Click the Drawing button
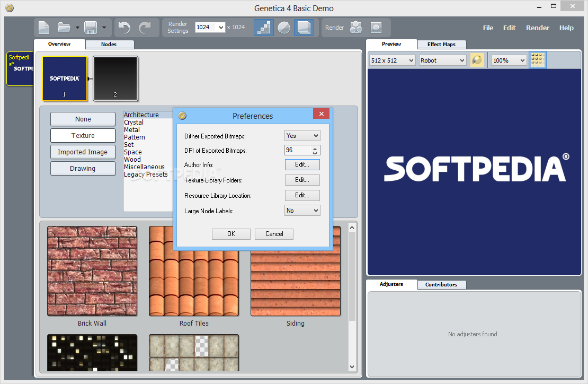Image resolution: width=588 pixels, height=384 pixels. pyautogui.click(x=83, y=169)
